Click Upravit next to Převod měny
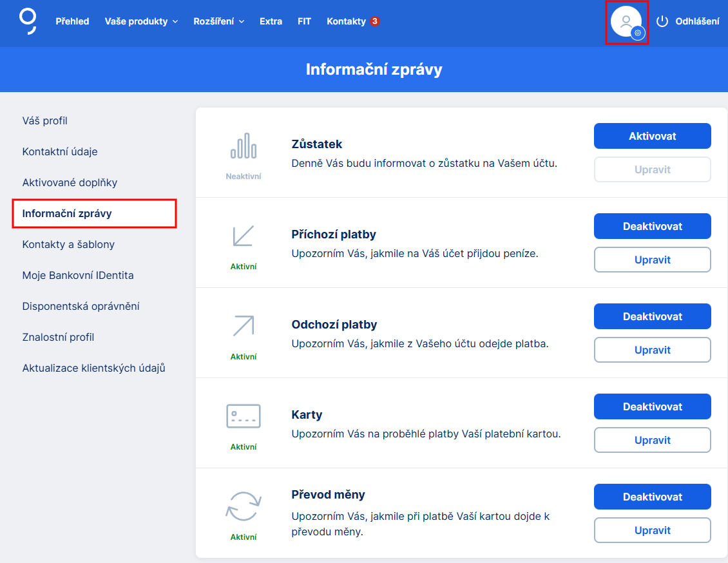The image size is (728, 563). point(652,530)
